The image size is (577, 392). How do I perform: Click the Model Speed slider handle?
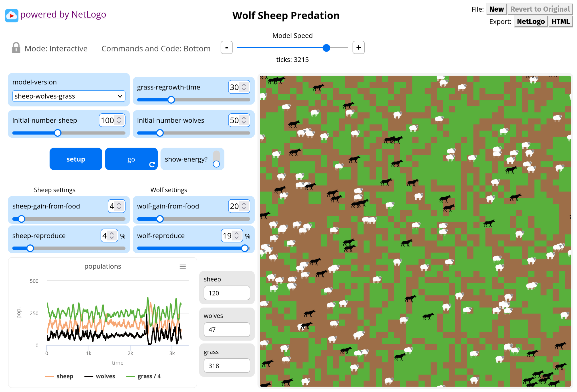pyautogui.click(x=326, y=48)
